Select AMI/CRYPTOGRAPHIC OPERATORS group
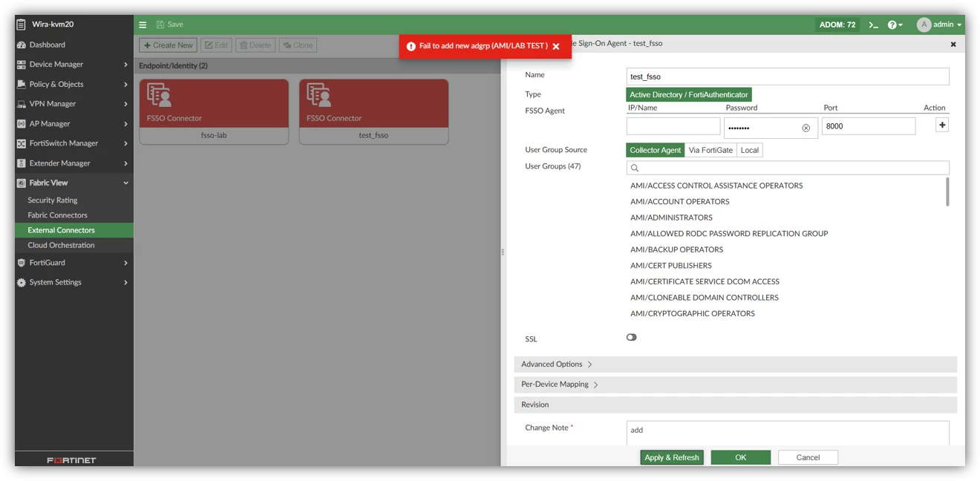Screen dimensions: 980x481 click(x=693, y=313)
